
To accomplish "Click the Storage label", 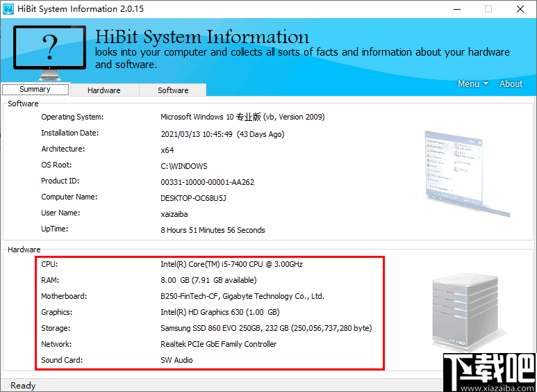I will (56, 328).
